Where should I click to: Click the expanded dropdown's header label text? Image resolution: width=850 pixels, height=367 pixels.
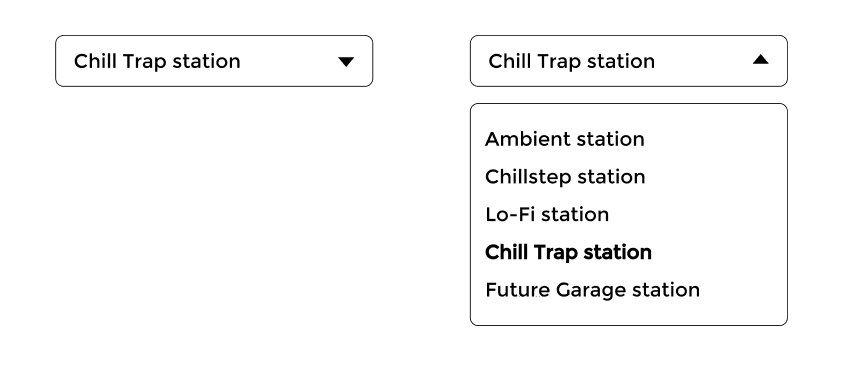click(x=572, y=61)
